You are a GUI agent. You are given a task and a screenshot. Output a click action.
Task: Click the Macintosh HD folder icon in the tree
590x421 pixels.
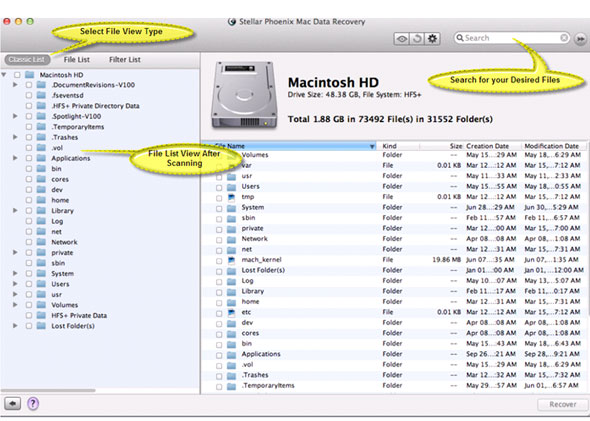30,75
